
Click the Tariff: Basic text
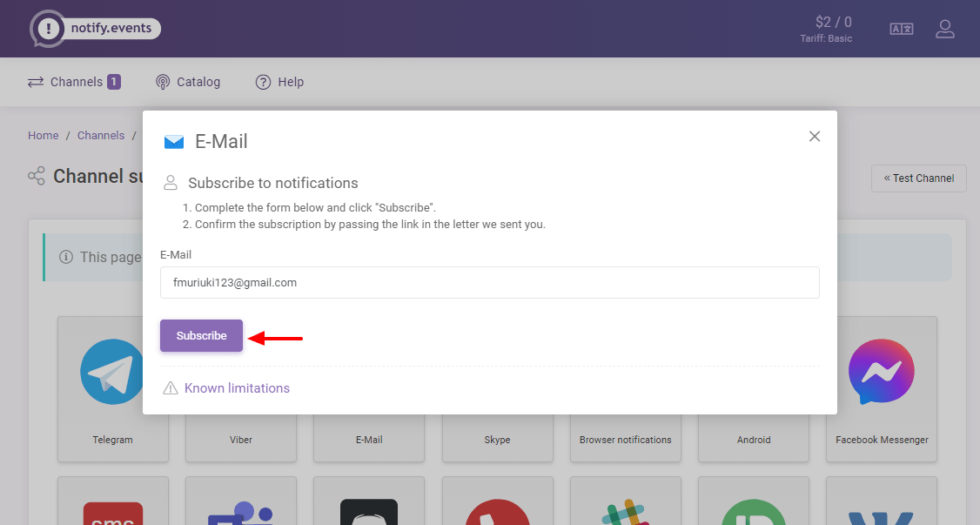pos(826,39)
